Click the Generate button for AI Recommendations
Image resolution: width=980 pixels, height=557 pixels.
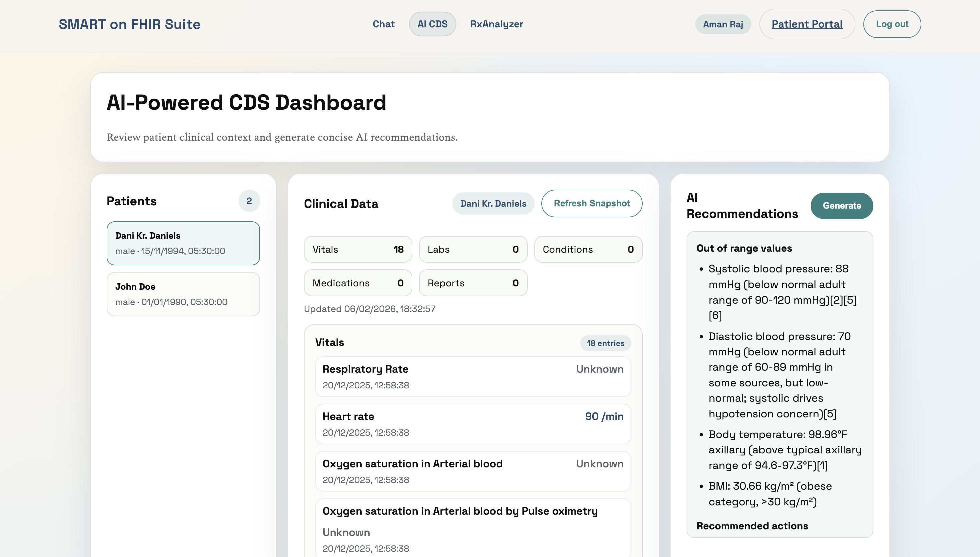pyautogui.click(x=841, y=206)
